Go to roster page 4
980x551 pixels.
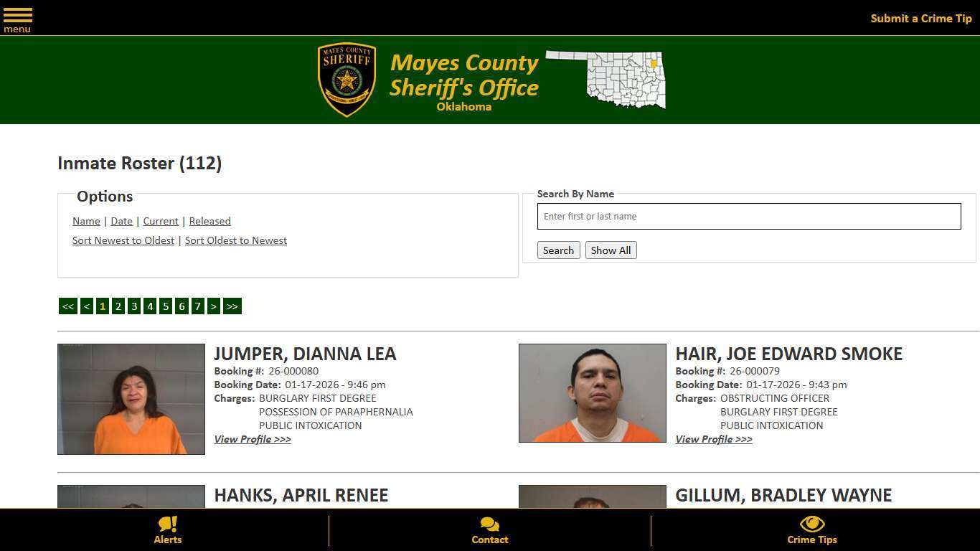[x=150, y=306]
